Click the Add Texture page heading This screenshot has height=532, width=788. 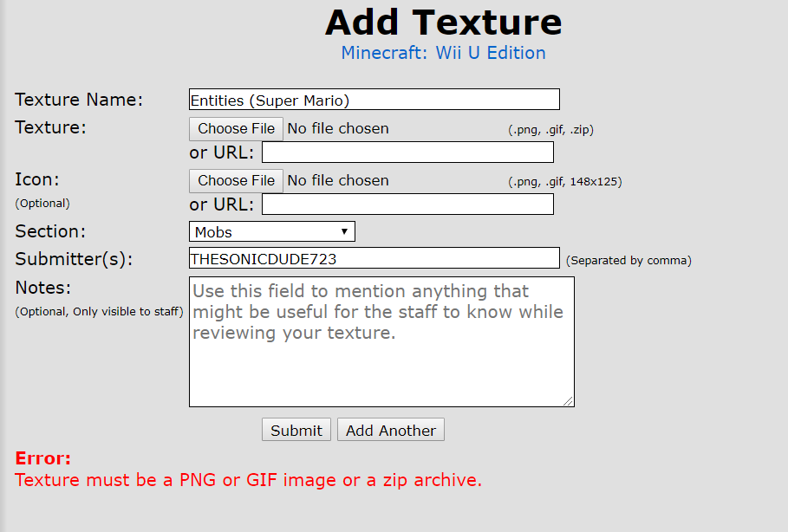pyautogui.click(x=443, y=23)
